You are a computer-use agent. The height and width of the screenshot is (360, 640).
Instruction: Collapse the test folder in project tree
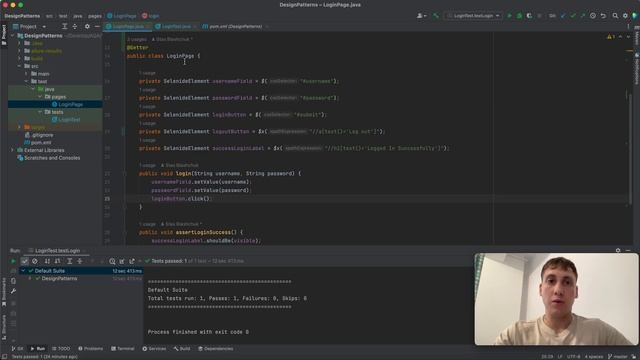pos(26,81)
